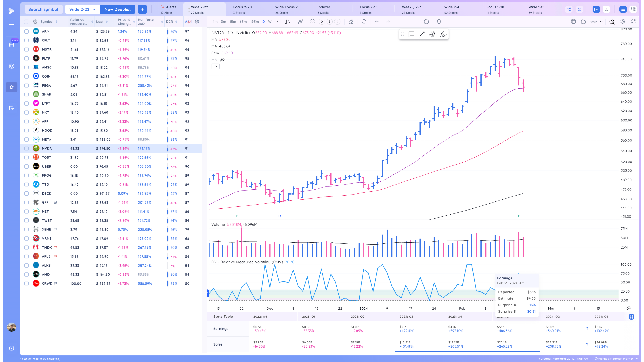Screen dimensions: 644x362
Task: Enter fullscreen chart mode
Action: pos(633,22)
